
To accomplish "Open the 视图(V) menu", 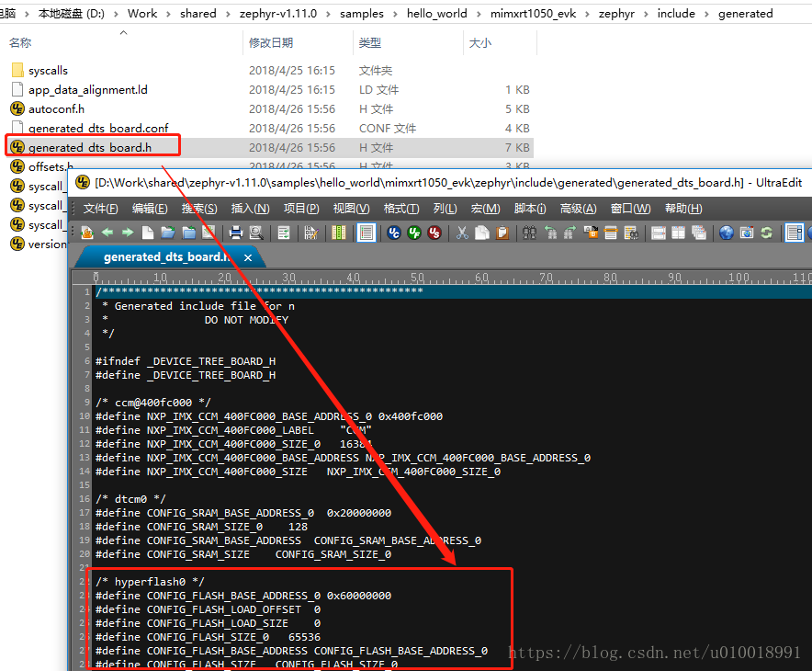I will [351, 209].
